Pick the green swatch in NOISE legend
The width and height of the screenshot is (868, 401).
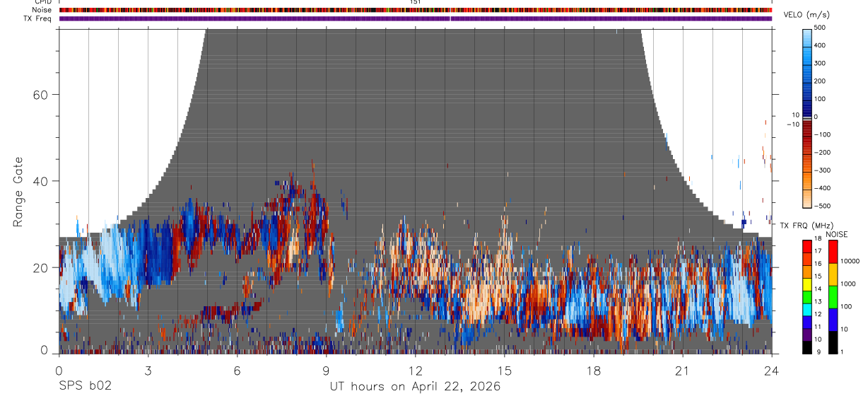coord(832,297)
